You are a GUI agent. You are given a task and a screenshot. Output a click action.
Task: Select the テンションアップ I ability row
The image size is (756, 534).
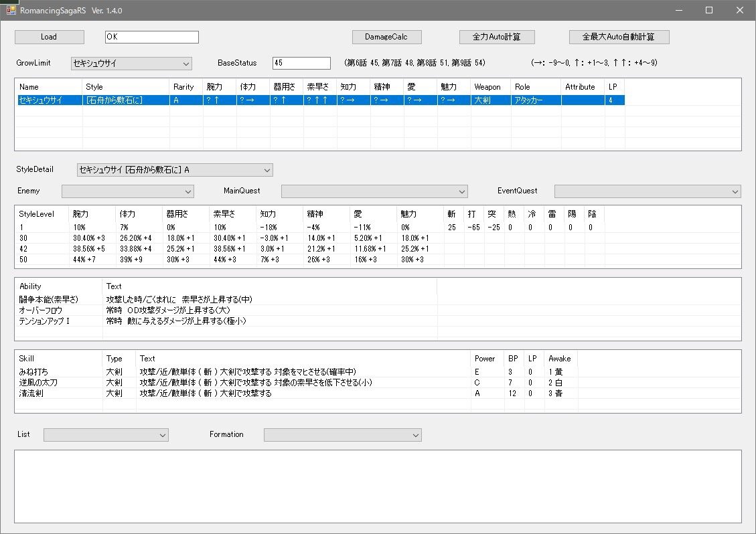point(226,321)
